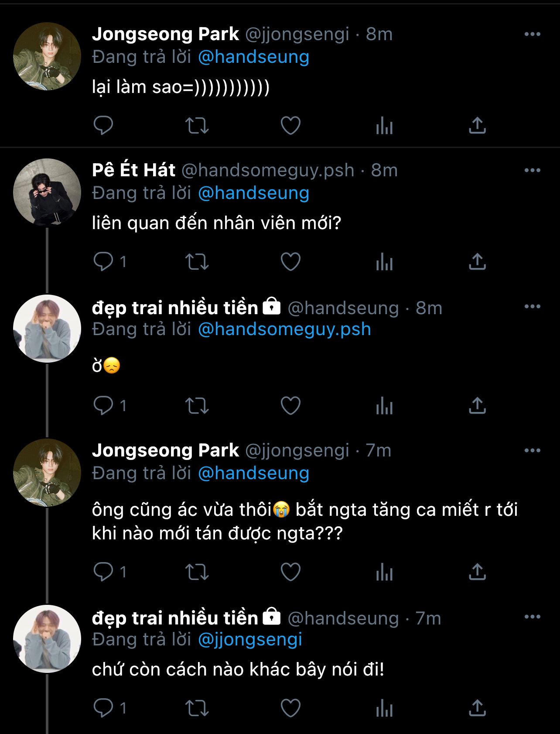Share the "lại làm sao" tweet
This screenshot has height=734, width=560.
coord(477,126)
